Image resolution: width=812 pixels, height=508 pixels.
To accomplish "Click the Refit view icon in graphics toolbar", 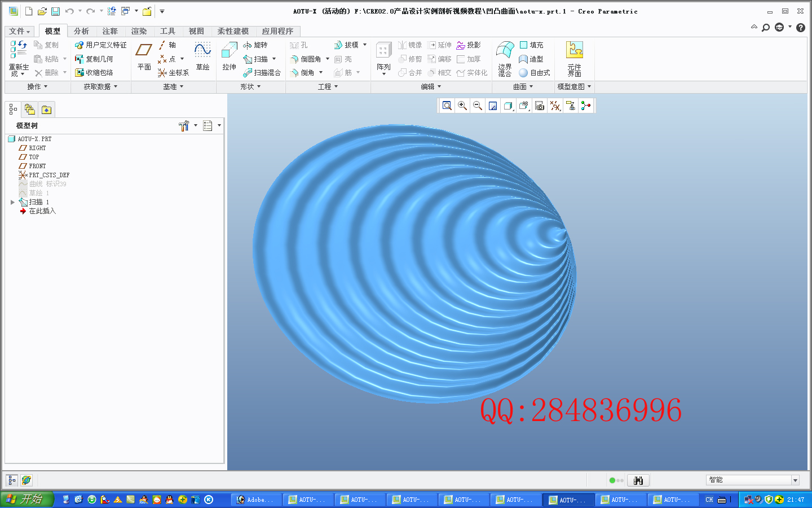I will click(x=447, y=106).
